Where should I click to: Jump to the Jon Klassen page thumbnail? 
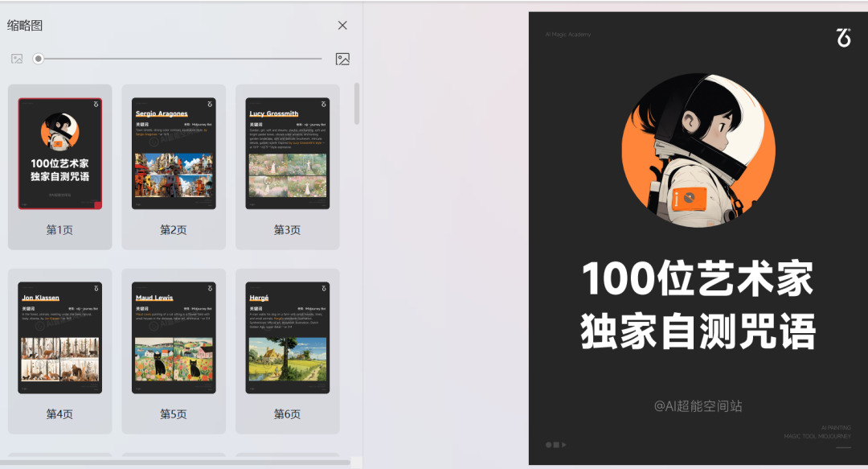click(x=60, y=338)
